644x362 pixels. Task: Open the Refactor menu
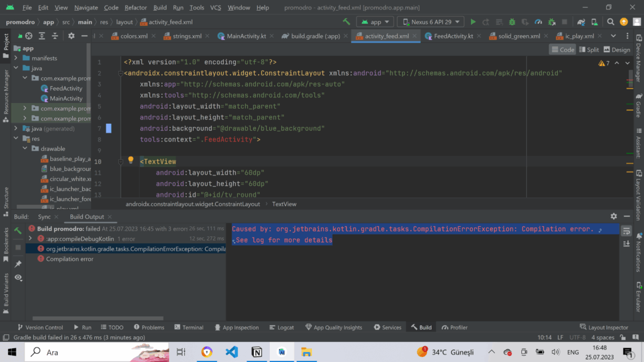point(135,8)
